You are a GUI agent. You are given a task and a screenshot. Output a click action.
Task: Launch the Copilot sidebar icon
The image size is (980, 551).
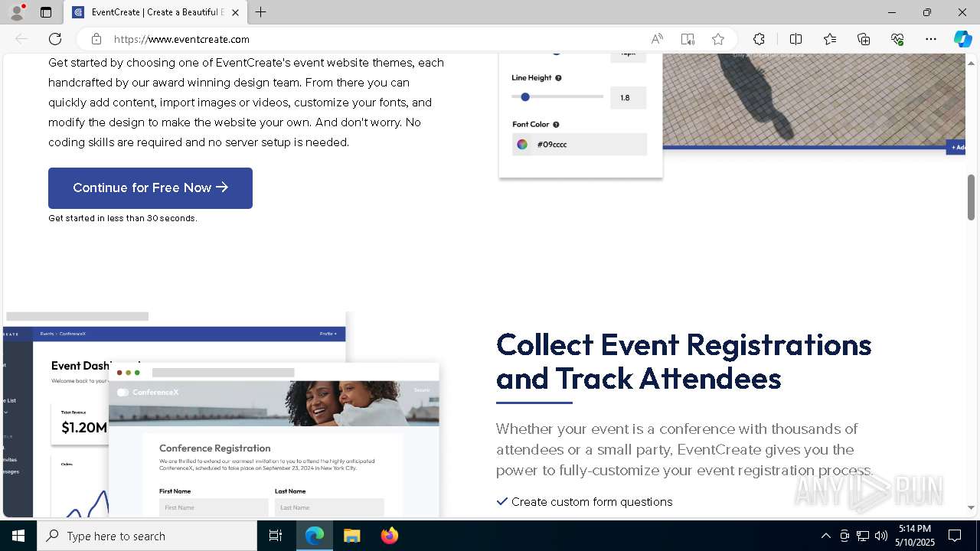(962, 39)
